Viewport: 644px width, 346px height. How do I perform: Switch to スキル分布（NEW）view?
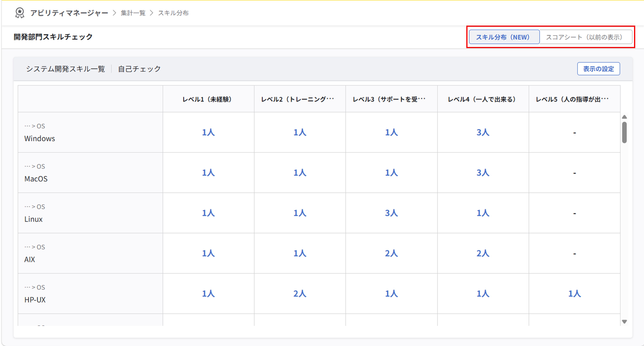[504, 37]
